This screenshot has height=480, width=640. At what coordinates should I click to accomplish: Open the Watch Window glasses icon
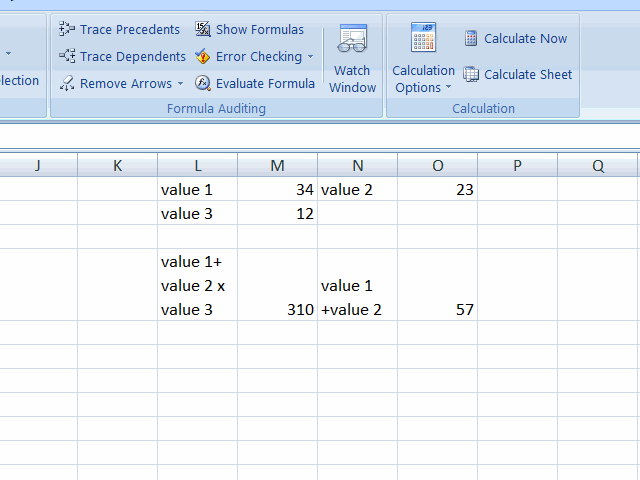click(x=352, y=38)
